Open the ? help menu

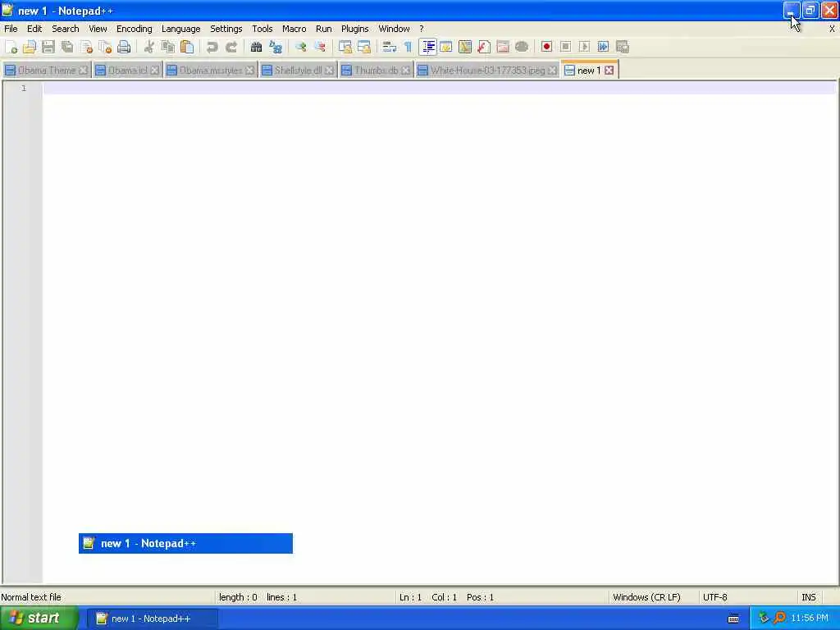tap(422, 29)
